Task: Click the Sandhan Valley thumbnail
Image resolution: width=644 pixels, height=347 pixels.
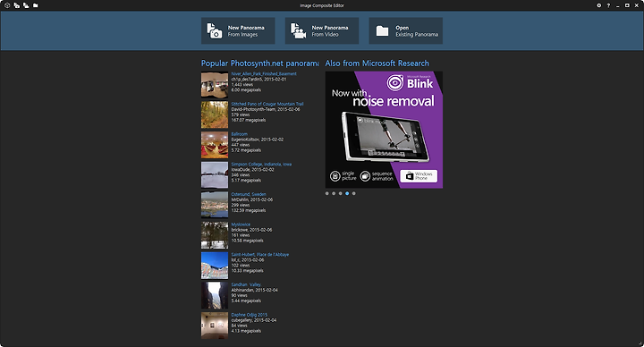Action: [215, 295]
